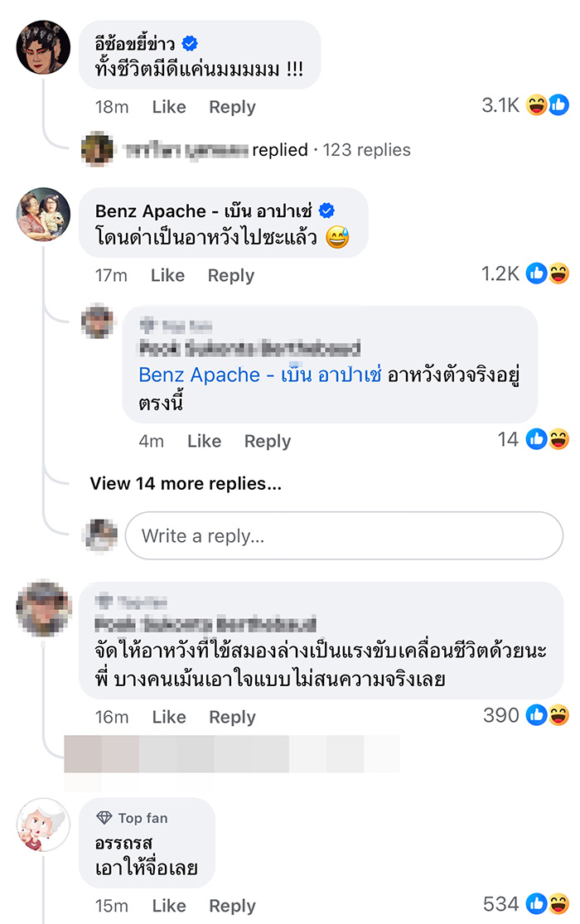Toggle Like on the nested reply mentioning Benz Apache
This screenshot has width=580, height=924.
(204, 441)
